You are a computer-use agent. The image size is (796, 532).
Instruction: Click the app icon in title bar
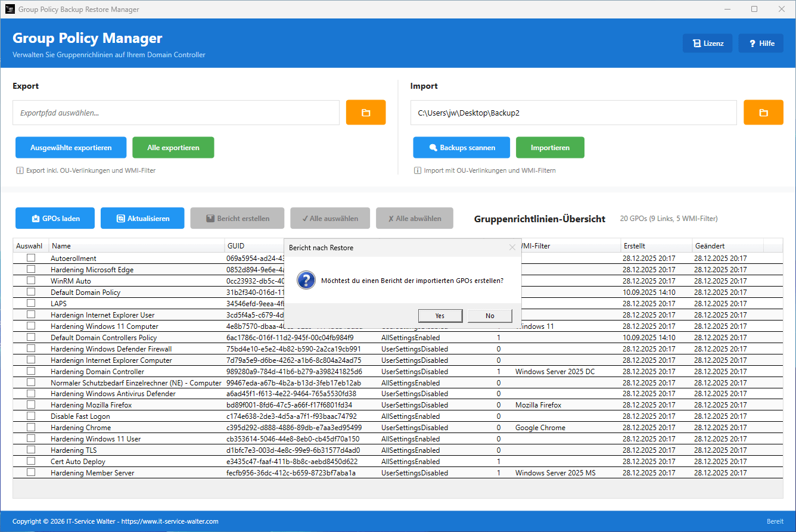10,10
